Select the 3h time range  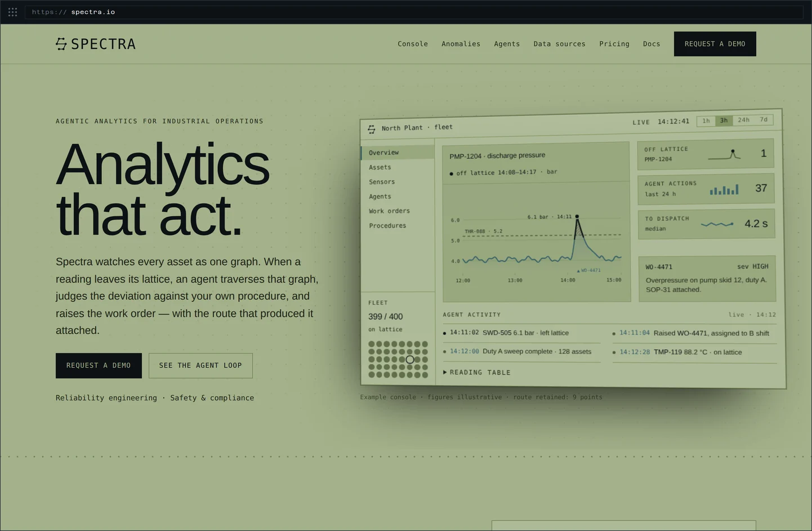(724, 121)
